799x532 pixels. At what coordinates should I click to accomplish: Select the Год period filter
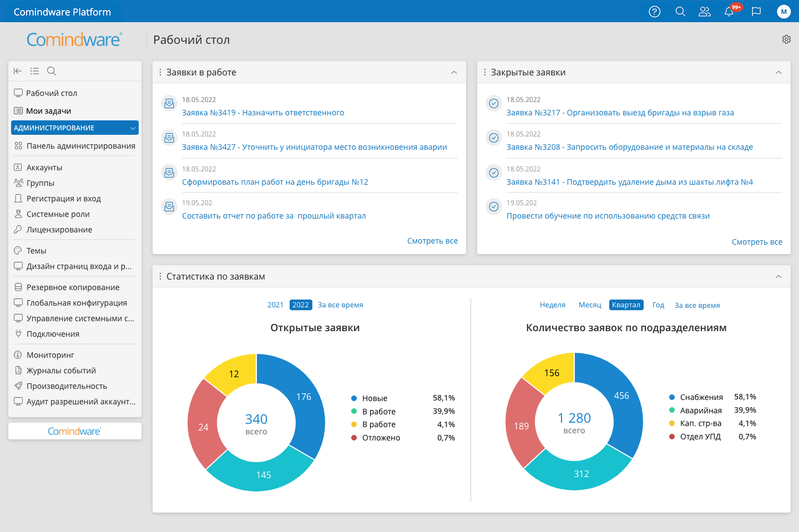(x=658, y=305)
